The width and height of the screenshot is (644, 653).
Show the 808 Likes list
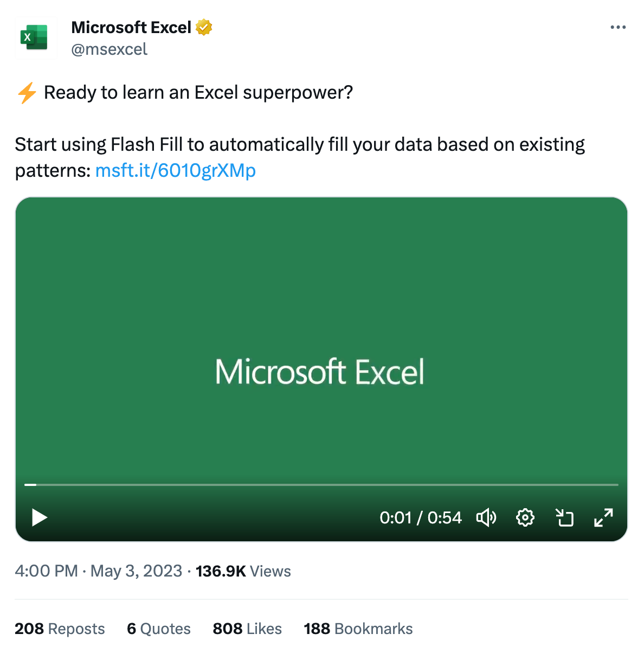coord(247,629)
